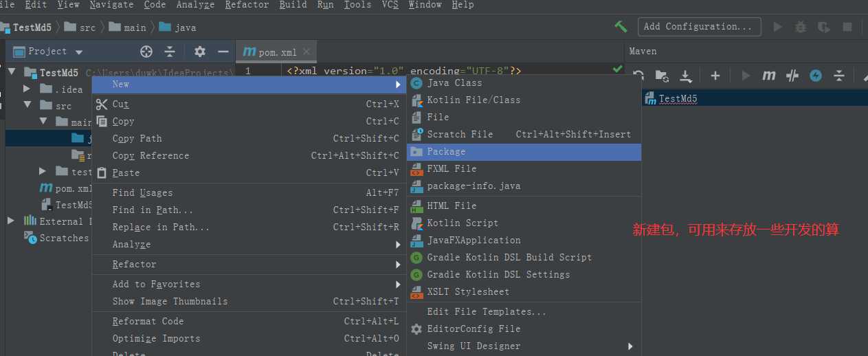This screenshot has width=868, height=356.
Task: Open the Project view dropdown
Action: pyautogui.click(x=79, y=52)
